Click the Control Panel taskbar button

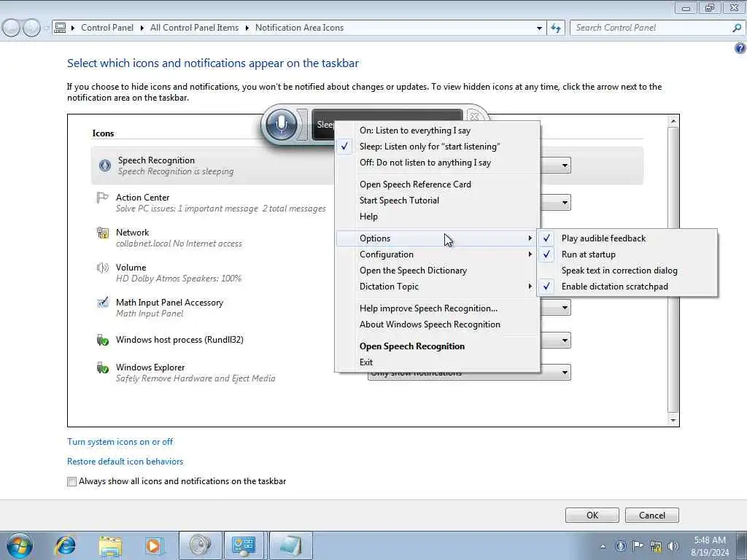pyautogui.click(x=244, y=545)
